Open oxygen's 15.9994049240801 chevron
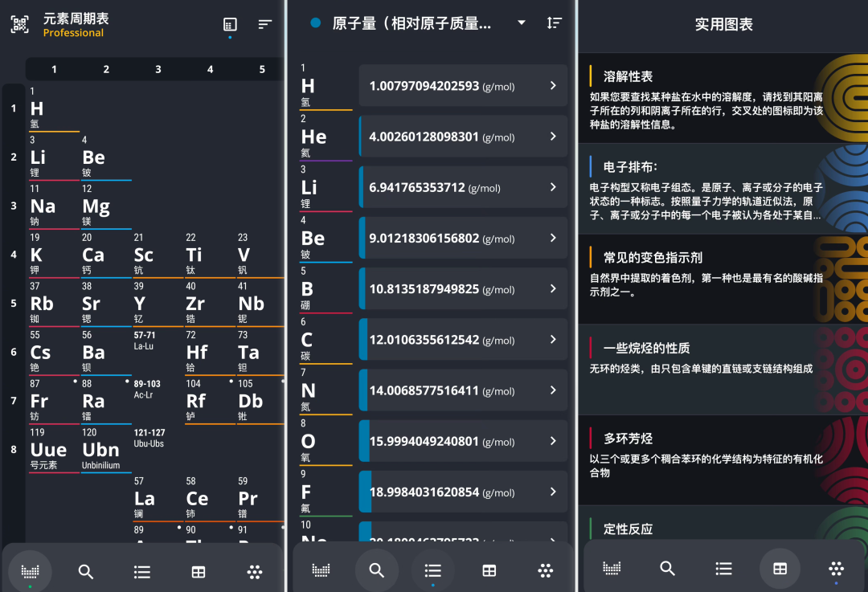The image size is (868, 592). point(553,441)
